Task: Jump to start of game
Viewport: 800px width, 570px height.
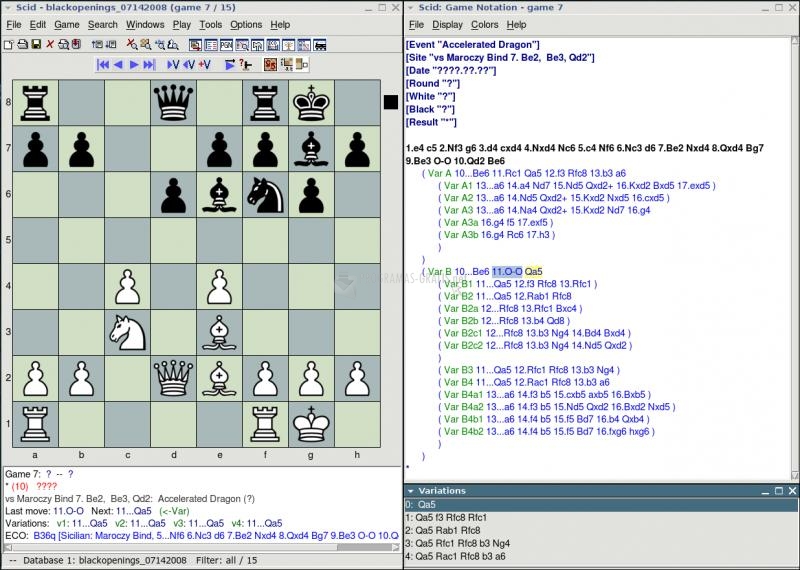Action: [x=104, y=65]
